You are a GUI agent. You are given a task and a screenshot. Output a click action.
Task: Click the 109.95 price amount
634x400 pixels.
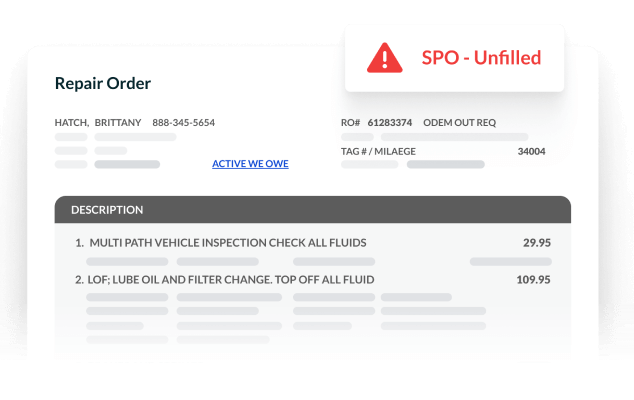point(533,280)
